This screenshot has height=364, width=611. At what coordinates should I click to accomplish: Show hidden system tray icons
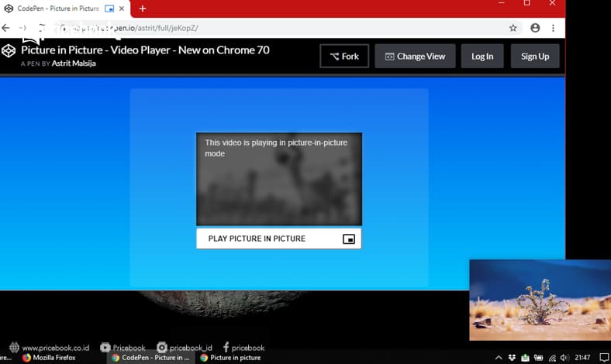(x=499, y=357)
